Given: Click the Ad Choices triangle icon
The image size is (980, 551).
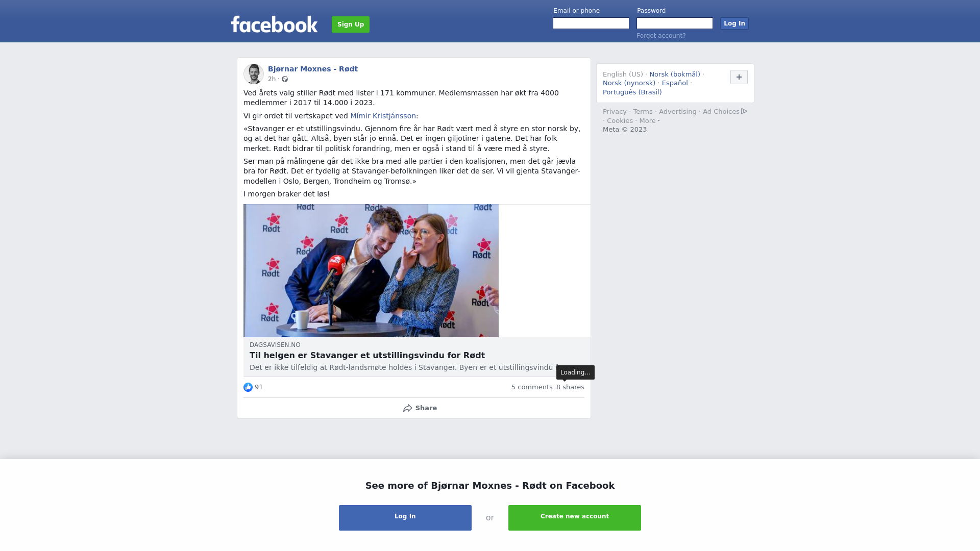Looking at the screenshot, I should point(744,111).
